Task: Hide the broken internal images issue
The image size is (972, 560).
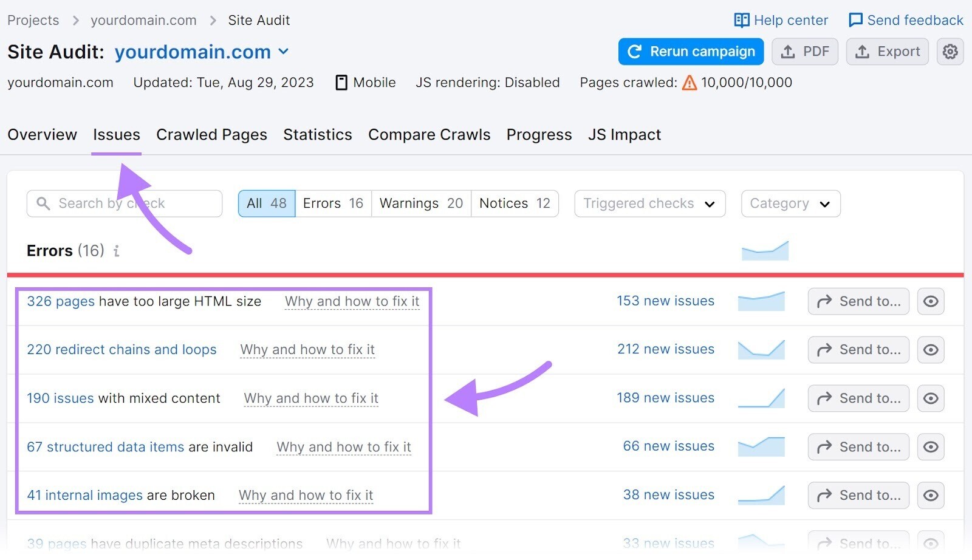Action: (931, 495)
